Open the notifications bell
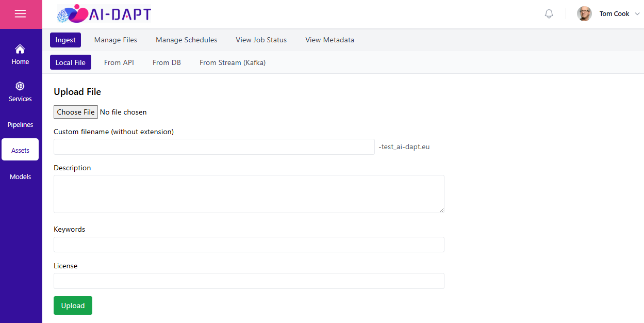Screen dimensions: 644x323 [549, 14]
